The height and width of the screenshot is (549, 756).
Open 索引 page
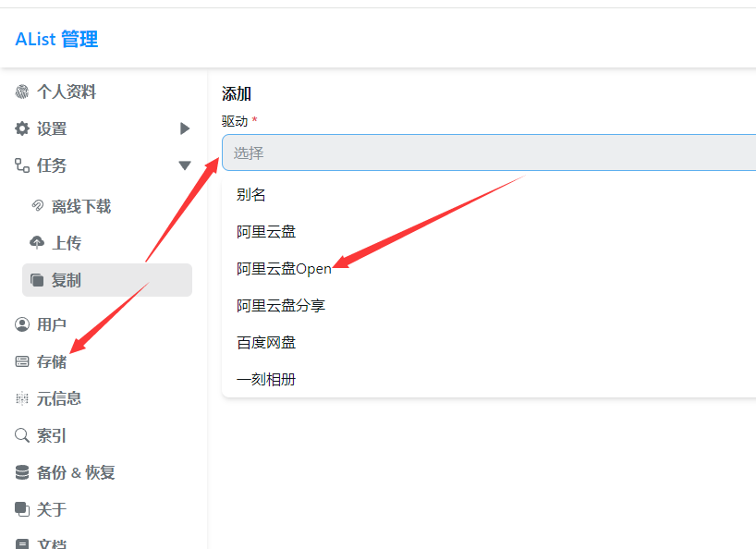click(52, 435)
